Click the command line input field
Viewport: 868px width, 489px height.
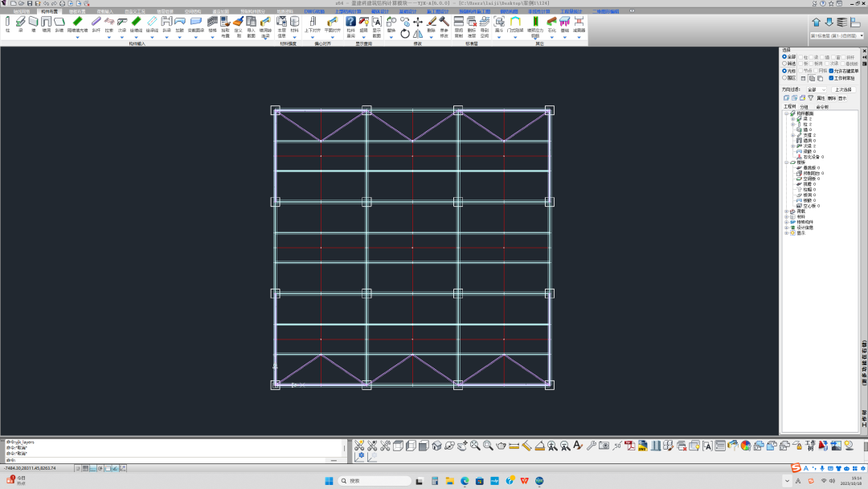[172, 460]
